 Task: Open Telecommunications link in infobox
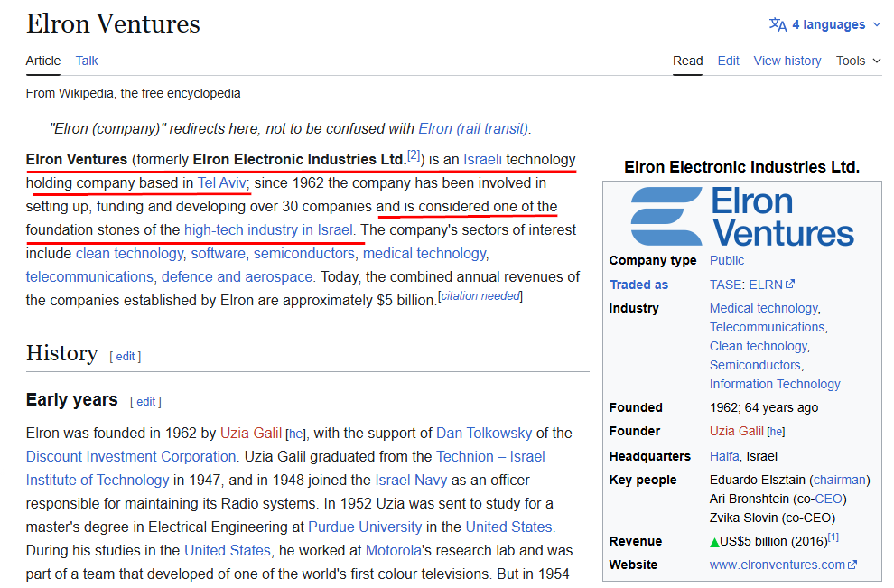coord(767,327)
